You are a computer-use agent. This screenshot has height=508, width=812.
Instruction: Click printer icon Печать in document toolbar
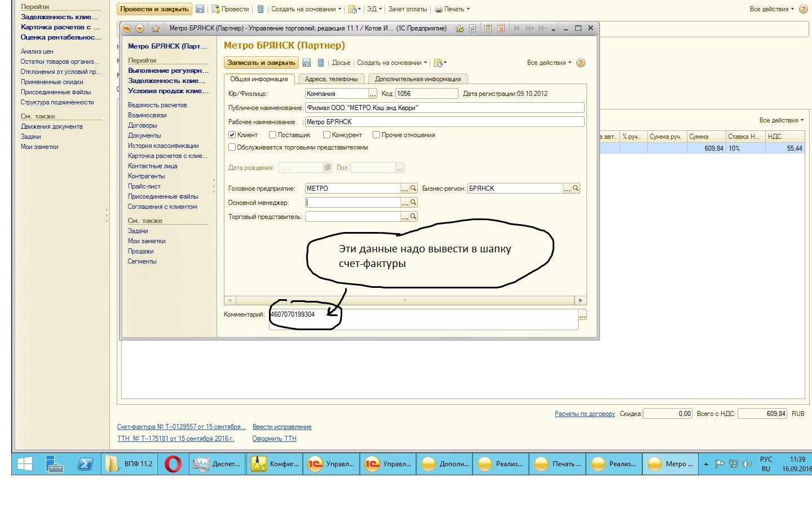point(438,10)
